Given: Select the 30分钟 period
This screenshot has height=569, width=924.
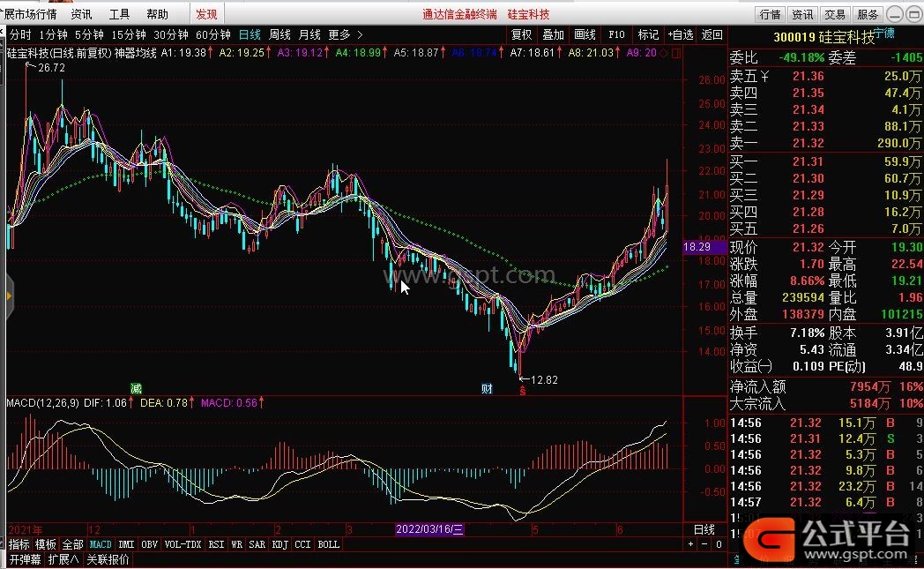Looking at the screenshot, I should click(171, 34).
